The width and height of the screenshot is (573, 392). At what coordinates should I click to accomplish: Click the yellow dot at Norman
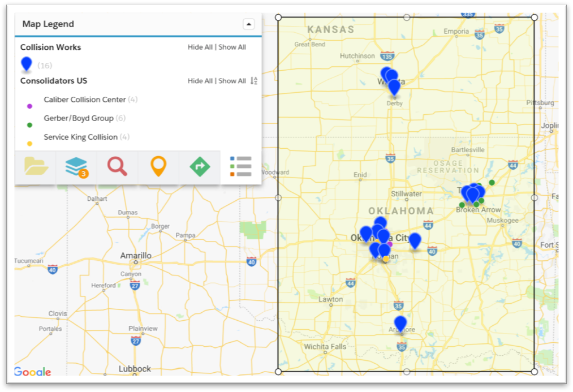(386, 259)
